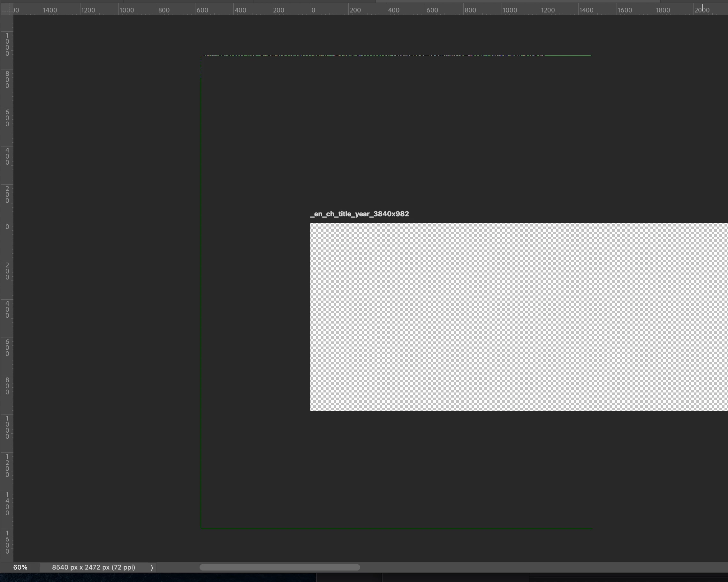Expand the status bar chevron arrow
Viewport: 728px width, 582px height.
152,568
